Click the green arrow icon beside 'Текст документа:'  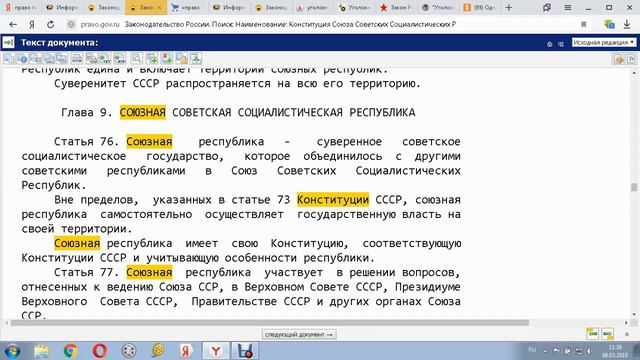[x=8, y=42]
